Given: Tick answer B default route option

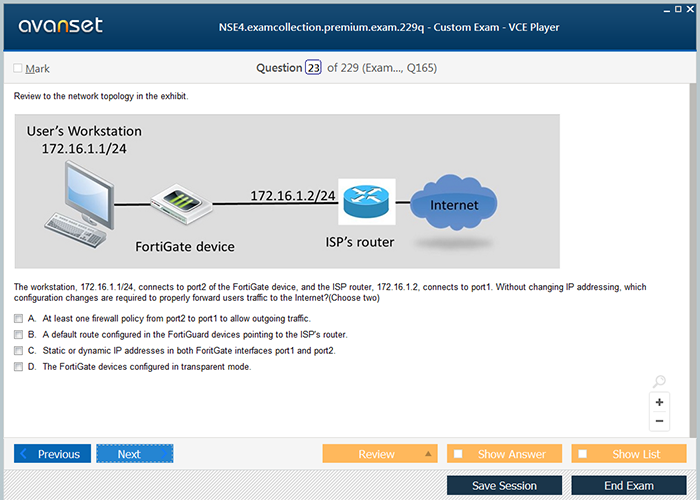Looking at the screenshot, I should click(19, 335).
